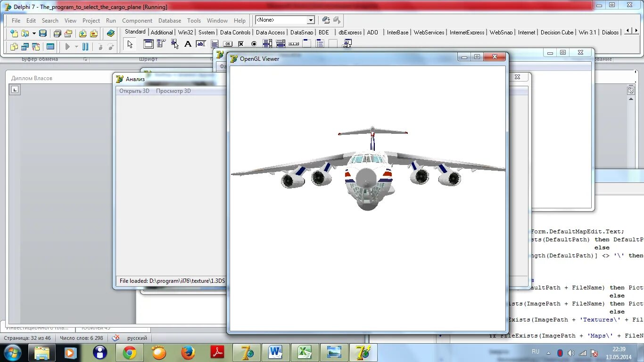
Task: Open the Project menu
Action: pos(91,21)
